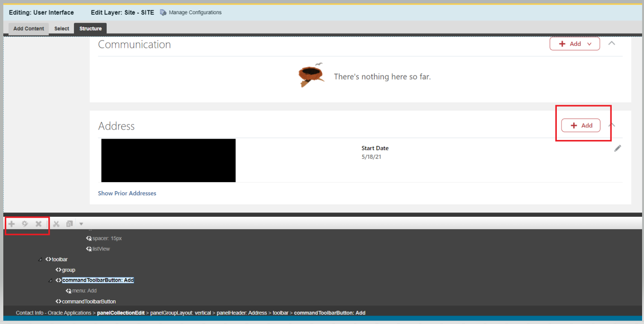Viewport: 644px width, 324px height.
Task: Open the Show Prior Addresses link
Action: (x=127, y=193)
